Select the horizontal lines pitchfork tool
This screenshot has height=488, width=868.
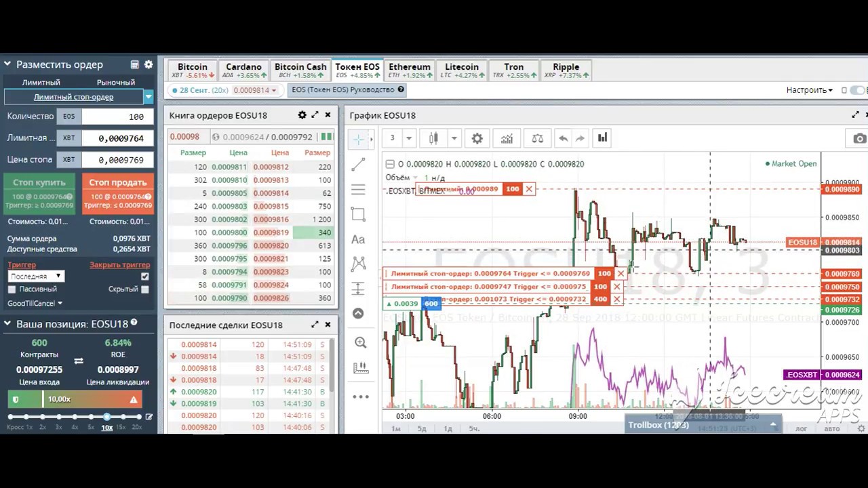pyautogui.click(x=359, y=190)
